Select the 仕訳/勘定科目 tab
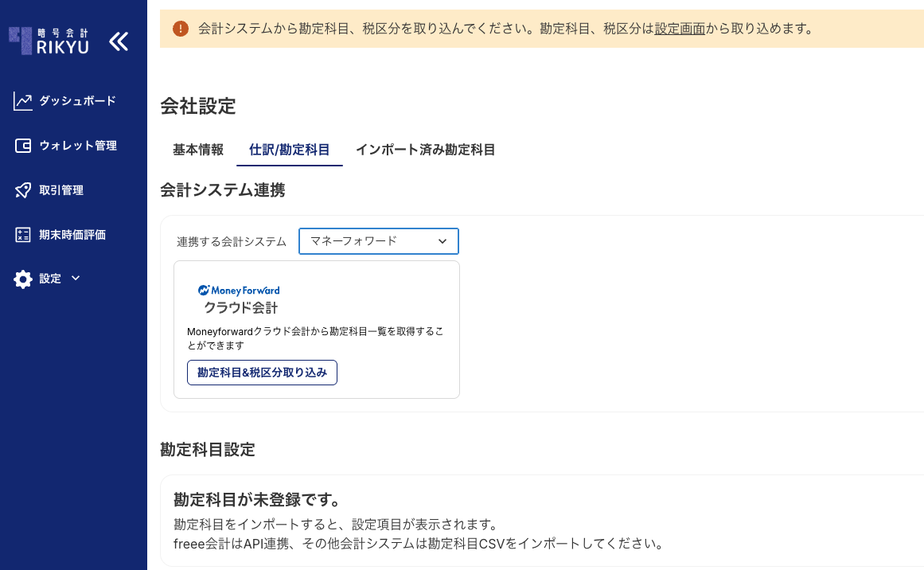The width and height of the screenshot is (924, 570). (x=290, y=150)
